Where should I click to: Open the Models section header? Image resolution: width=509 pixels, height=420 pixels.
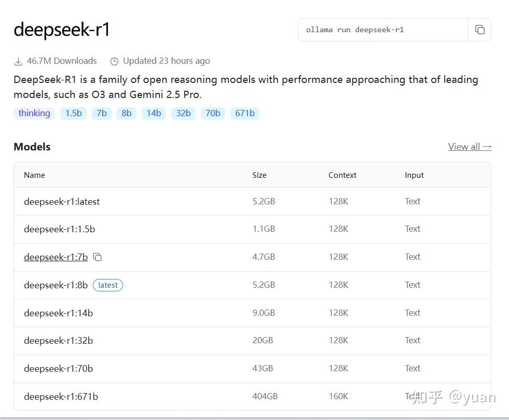pyautogui.click(x=32, y=147)
